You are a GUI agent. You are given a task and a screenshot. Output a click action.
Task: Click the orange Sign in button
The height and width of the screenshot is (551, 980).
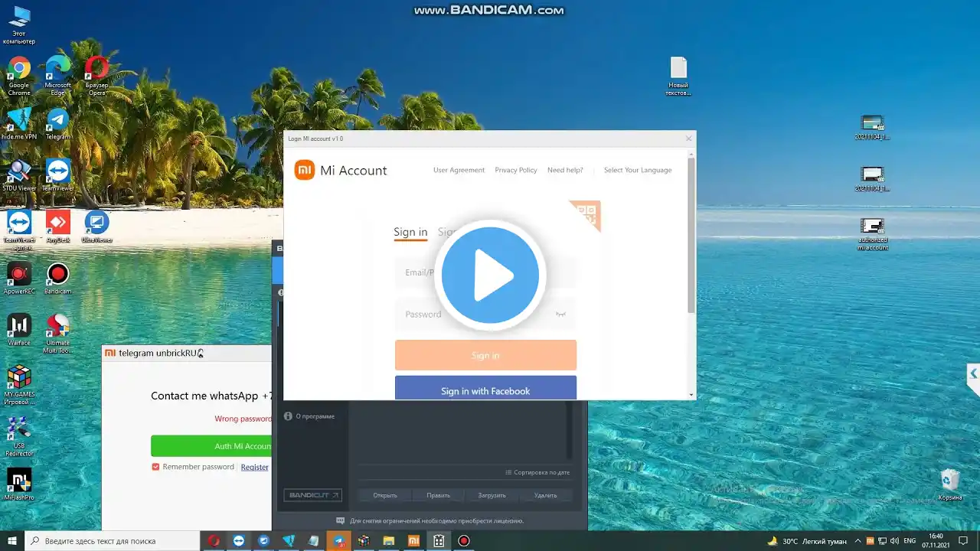485,355
